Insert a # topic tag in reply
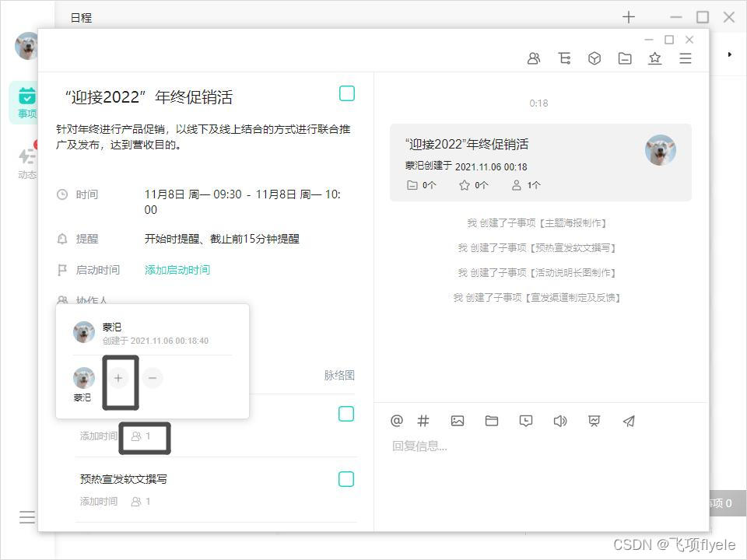The image size is (747, 560). click(x=423, y=421)
